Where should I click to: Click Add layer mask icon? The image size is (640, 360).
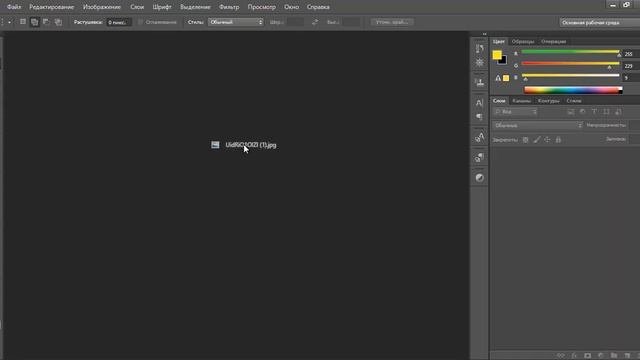587,356
